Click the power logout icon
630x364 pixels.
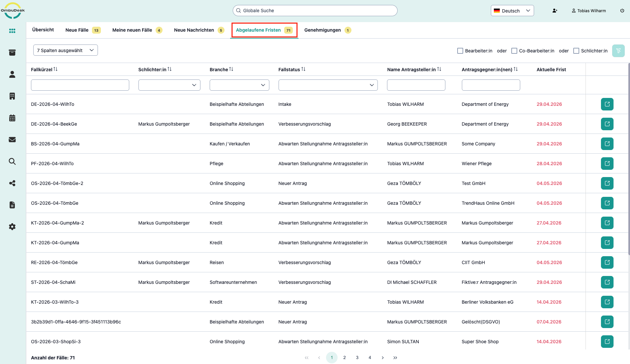pos(622,11)
